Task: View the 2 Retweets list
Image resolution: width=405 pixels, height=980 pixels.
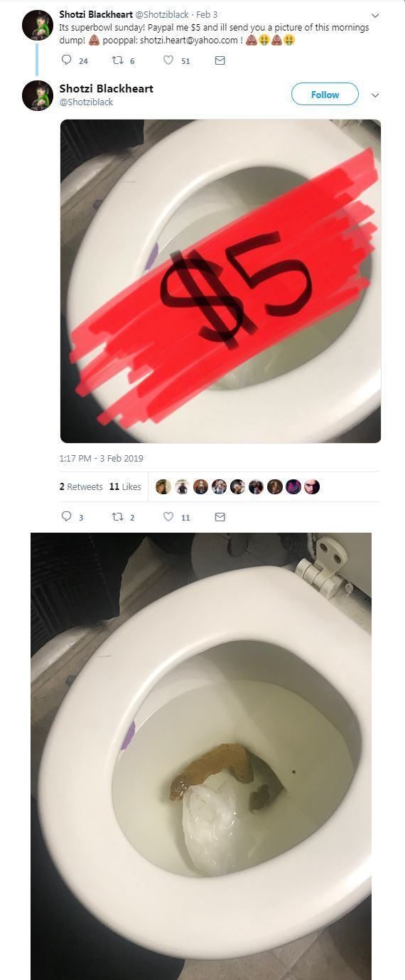Action: (x=81, y=487)
